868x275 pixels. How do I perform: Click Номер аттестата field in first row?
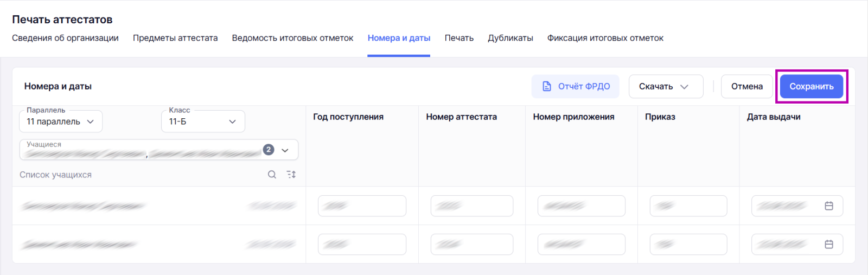tap(471, 206)
